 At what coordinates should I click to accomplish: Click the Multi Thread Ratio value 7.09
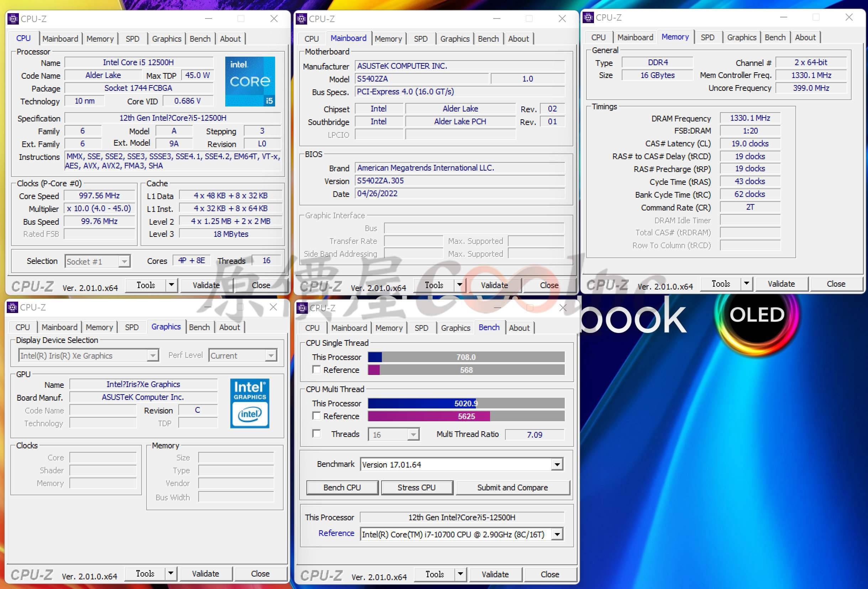pyautogui.click(x=535, y=435)
